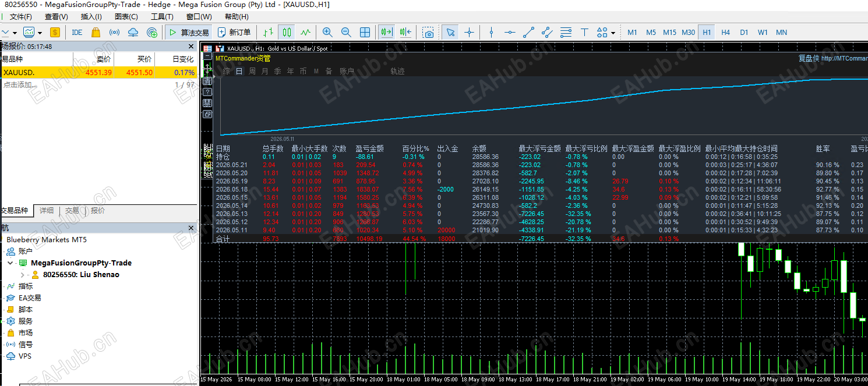Viewport: 868px width, 386px height.
Task: Open the Market shopping bag icon
Action: pos(96,33)
